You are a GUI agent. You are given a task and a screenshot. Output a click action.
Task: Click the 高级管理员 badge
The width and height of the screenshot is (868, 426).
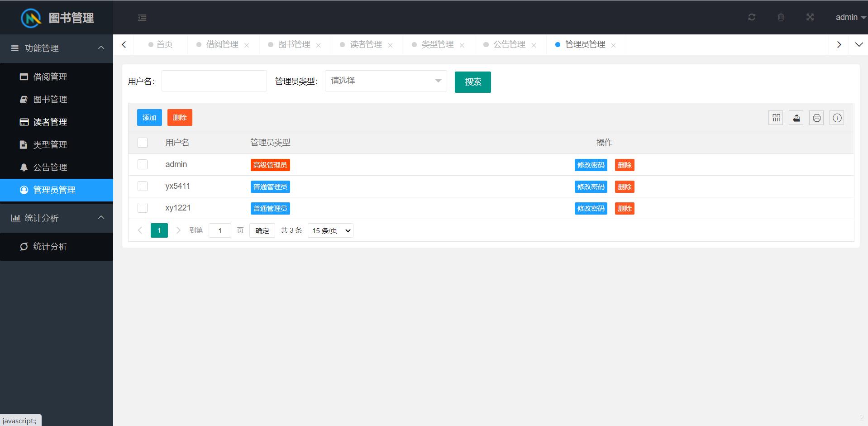(270, 165)
